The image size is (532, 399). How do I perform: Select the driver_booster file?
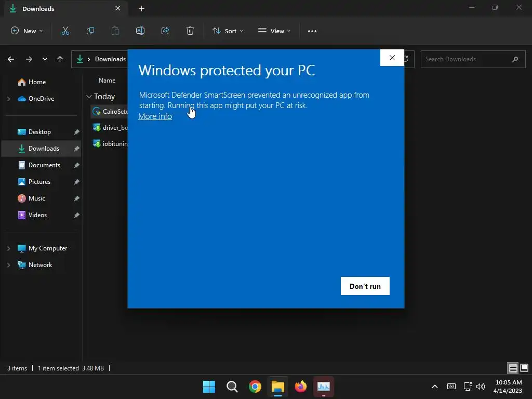(109, 128)
